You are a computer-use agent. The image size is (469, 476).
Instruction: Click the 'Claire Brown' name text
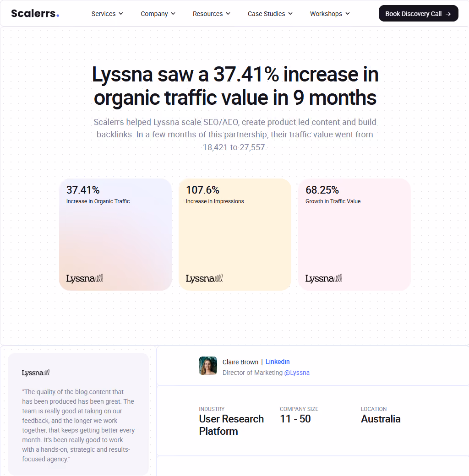pos(240,362)
